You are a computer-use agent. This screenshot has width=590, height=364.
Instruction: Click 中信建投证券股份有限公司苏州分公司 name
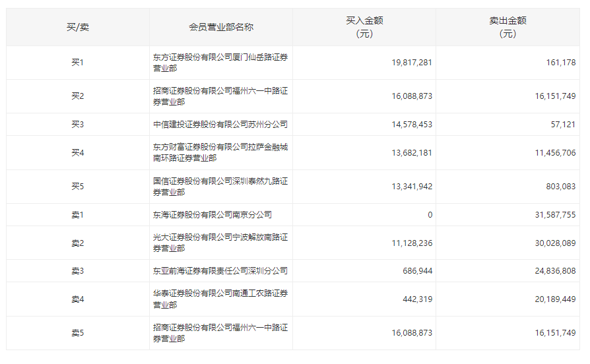coord(220,125)
